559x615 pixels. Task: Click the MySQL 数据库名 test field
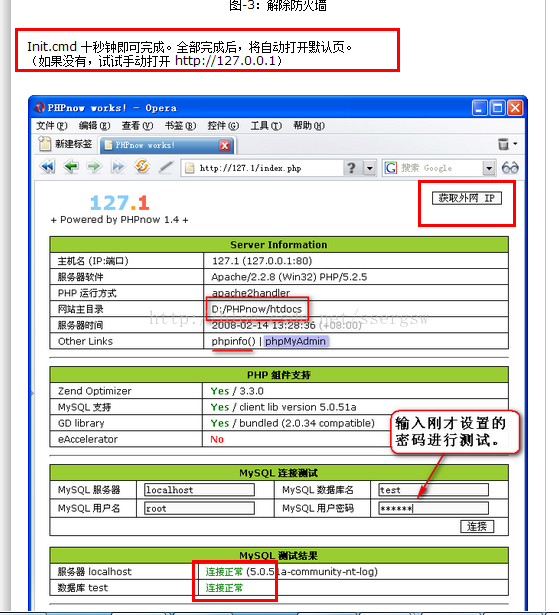[433, 489]
